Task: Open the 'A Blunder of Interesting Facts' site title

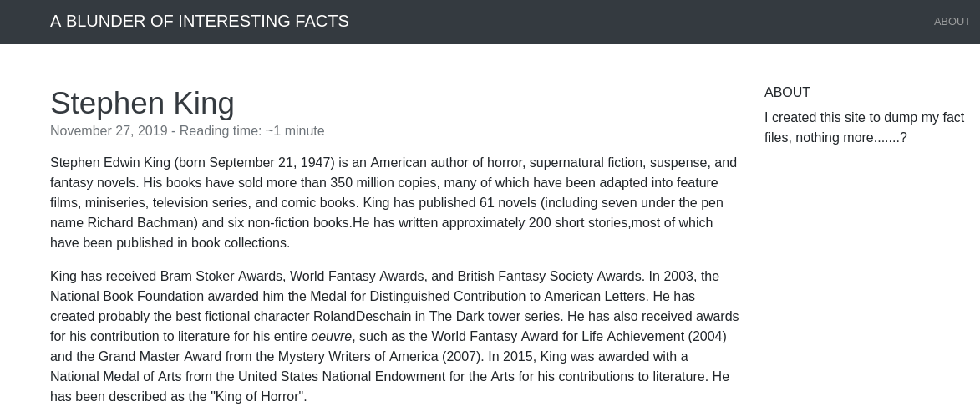Action: pos(199,22)
